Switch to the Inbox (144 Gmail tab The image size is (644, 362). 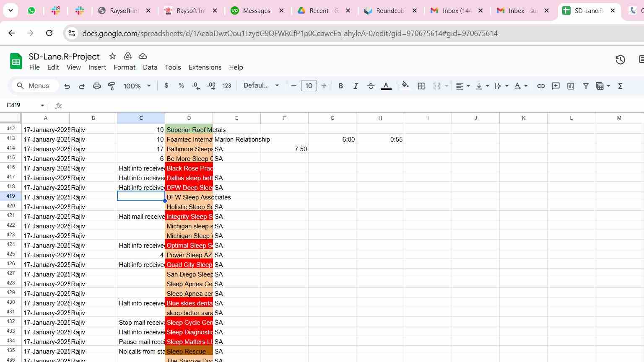point(457,10)
